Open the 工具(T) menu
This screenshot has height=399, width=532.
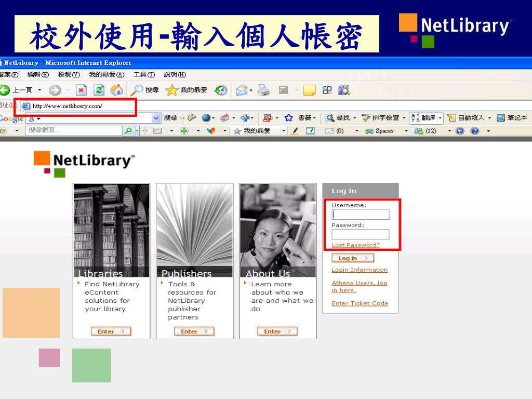(144, 75)
